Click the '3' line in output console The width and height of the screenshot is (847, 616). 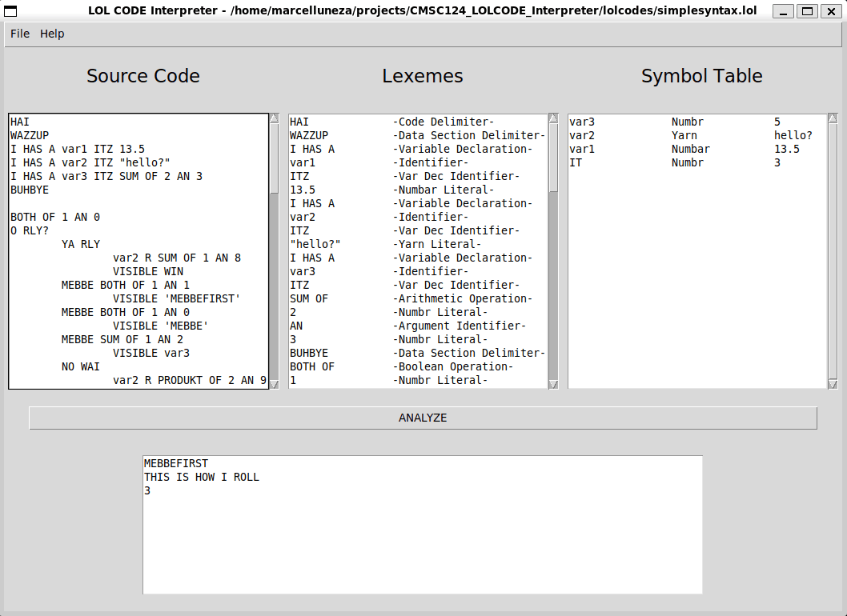click(147, 490)
